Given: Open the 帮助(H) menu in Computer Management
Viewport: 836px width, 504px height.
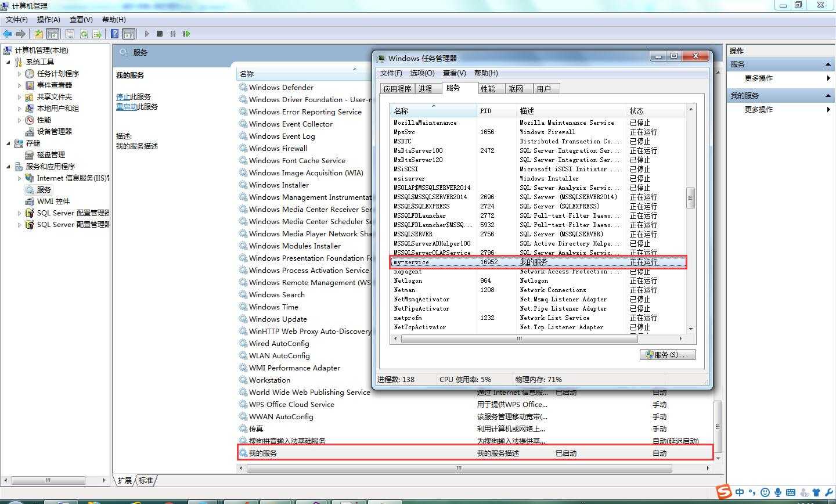Looking at the screenshot, I should (114, 19).
